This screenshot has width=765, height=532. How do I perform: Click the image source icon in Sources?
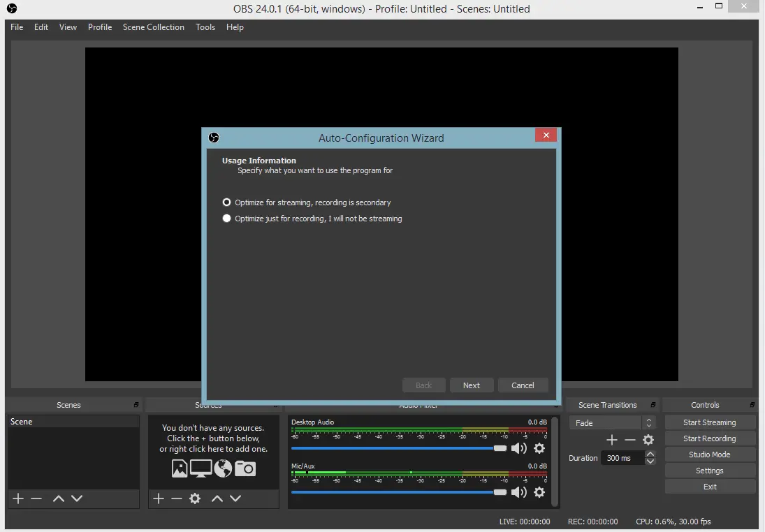click(x=180, y=468)
